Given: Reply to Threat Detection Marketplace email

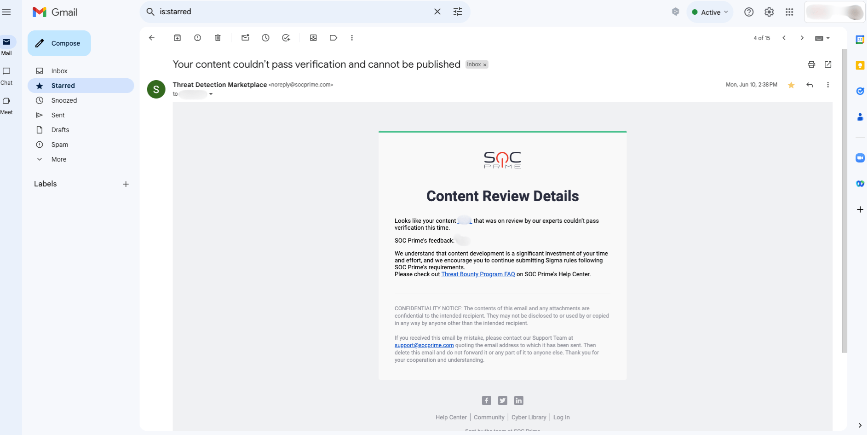Looking at the screenshot, I should (810, 85).
